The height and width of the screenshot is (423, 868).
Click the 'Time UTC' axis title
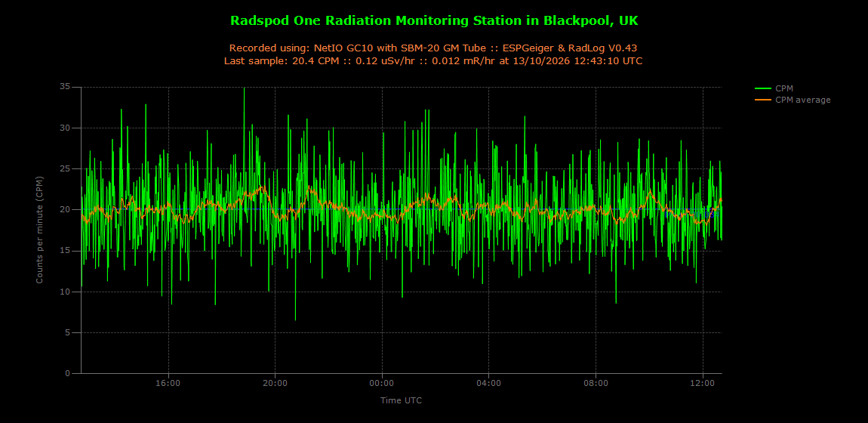(402, 400)
